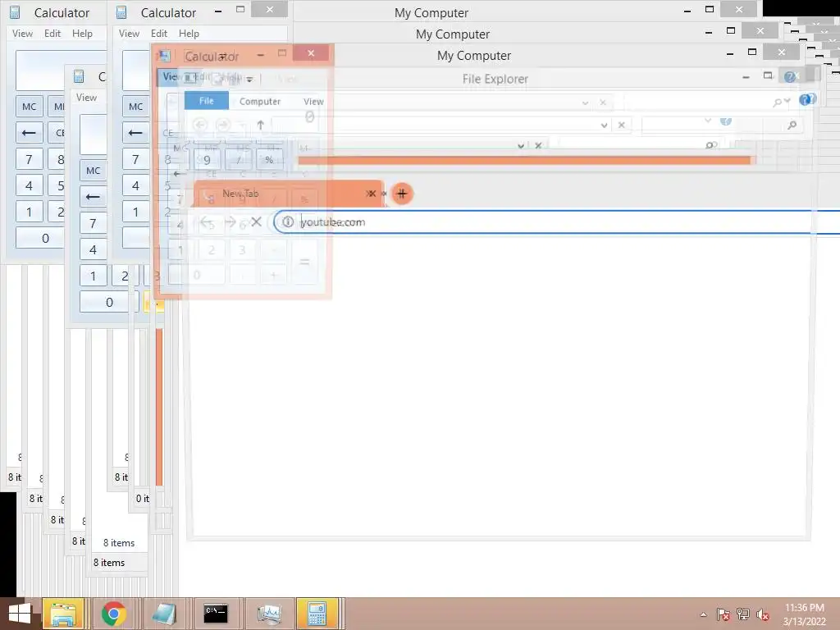Open Windows Start button

(20, 614)
